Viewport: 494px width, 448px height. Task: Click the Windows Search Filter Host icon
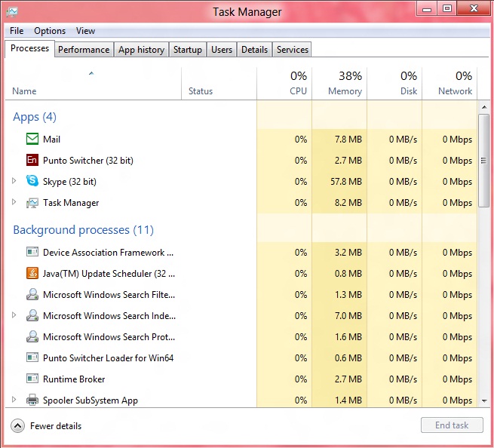tap(32, 294)
